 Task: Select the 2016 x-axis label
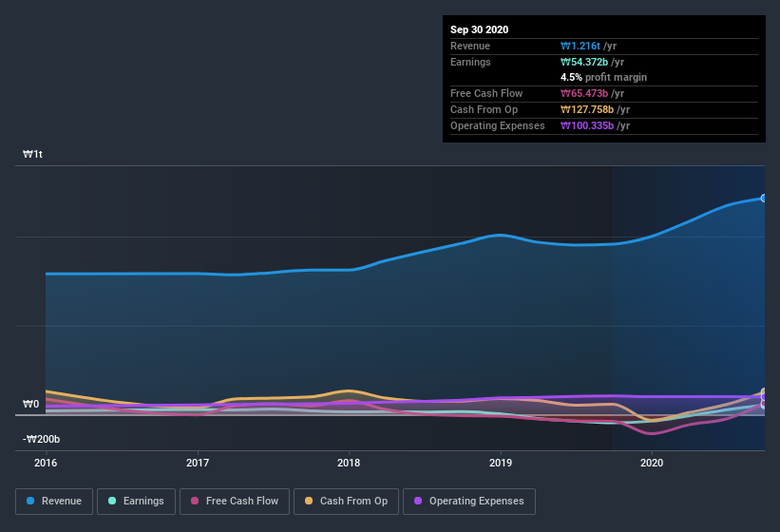pyautogui.click(x=46, y=463)
